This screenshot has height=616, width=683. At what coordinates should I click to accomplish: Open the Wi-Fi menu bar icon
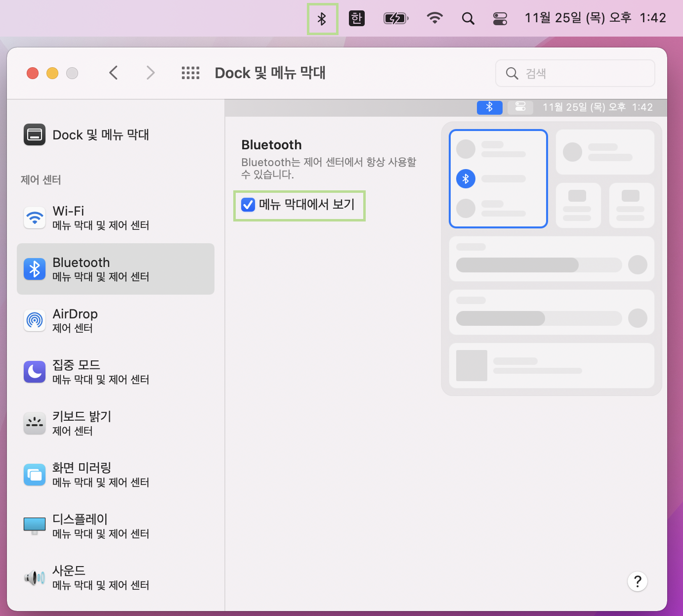coord(434,19)
